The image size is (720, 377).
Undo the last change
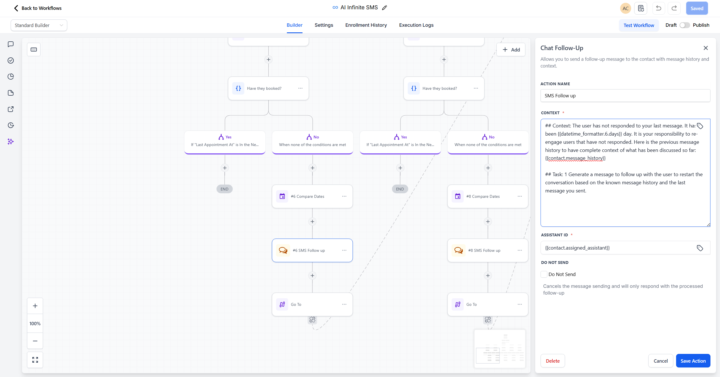click(658, 8)
